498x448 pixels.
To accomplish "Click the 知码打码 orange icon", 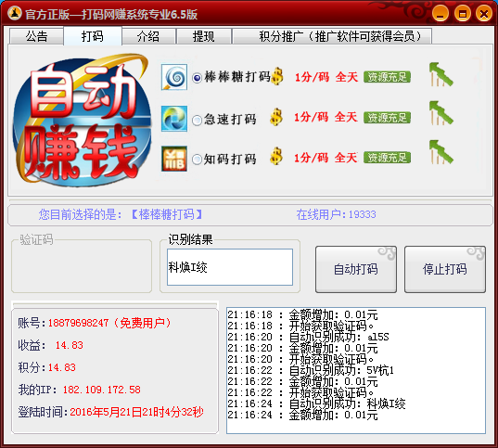I will [174, 159].
